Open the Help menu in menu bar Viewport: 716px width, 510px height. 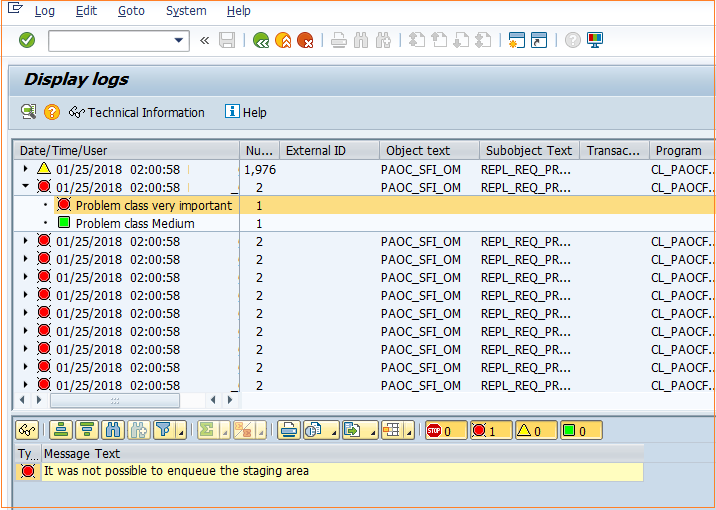[x=238, y=11]
